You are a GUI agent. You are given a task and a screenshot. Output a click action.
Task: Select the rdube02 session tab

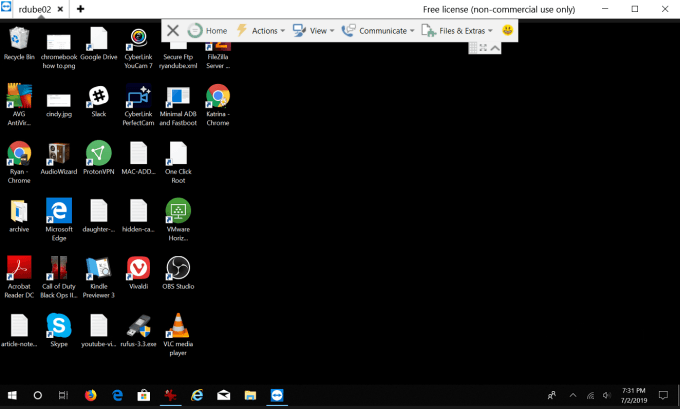pos(35,9)
